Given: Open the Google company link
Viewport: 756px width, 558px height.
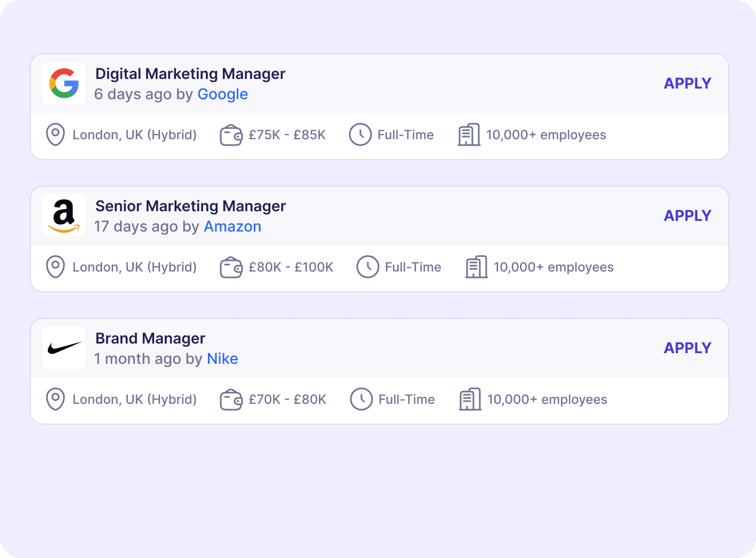Looking at the screenshot, I should [x=222, y=94].
